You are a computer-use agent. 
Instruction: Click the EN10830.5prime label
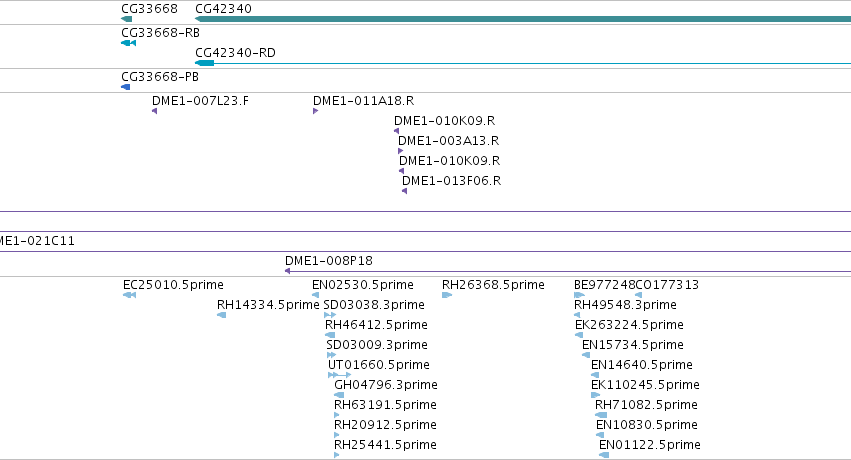[646, 425]
